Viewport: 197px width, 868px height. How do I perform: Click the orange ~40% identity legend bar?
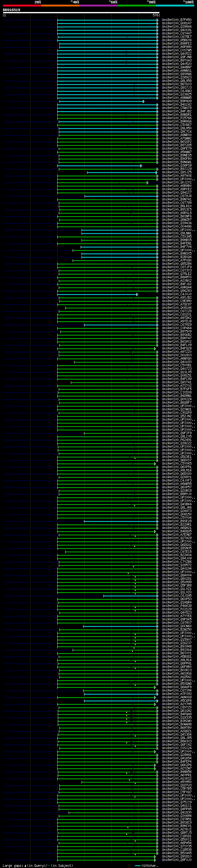tap(60, 6)
